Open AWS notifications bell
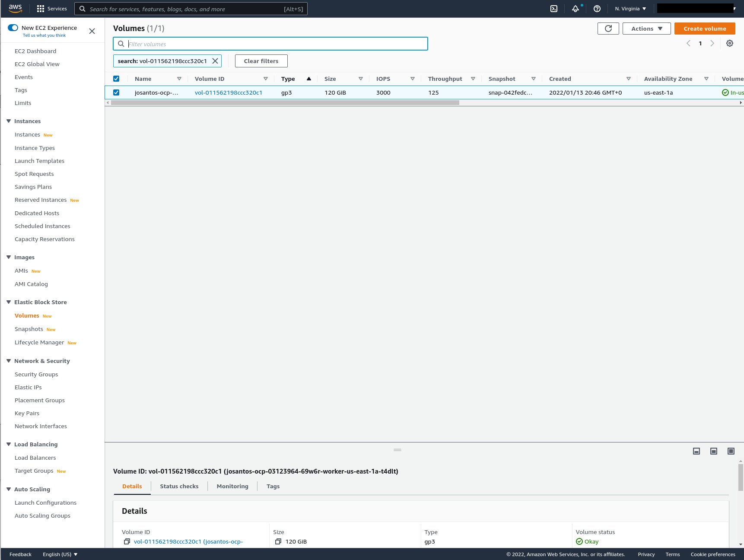744x560 pixels. coord(575,8)
